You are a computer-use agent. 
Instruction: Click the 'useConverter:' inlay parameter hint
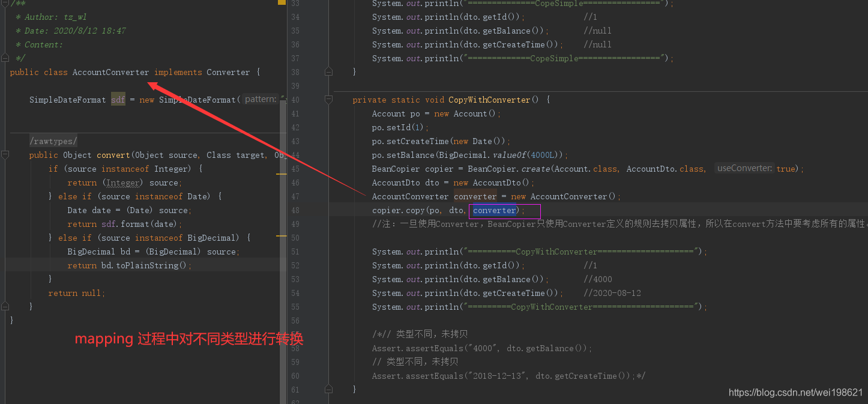[744, 169]
